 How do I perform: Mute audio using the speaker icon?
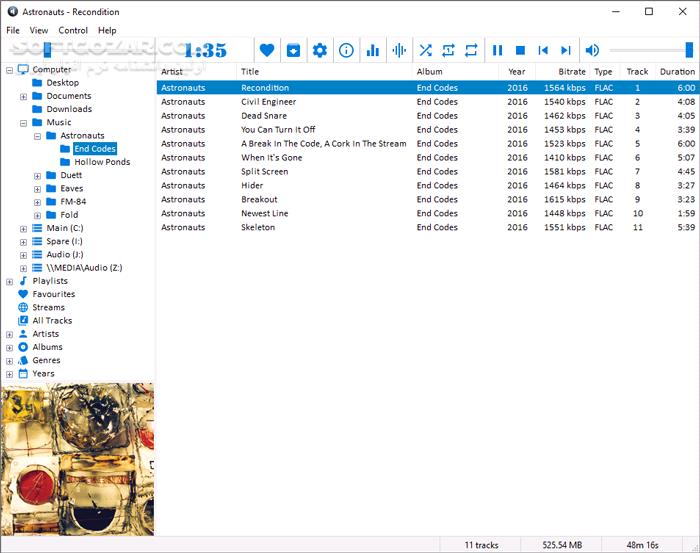click(592, 50)
